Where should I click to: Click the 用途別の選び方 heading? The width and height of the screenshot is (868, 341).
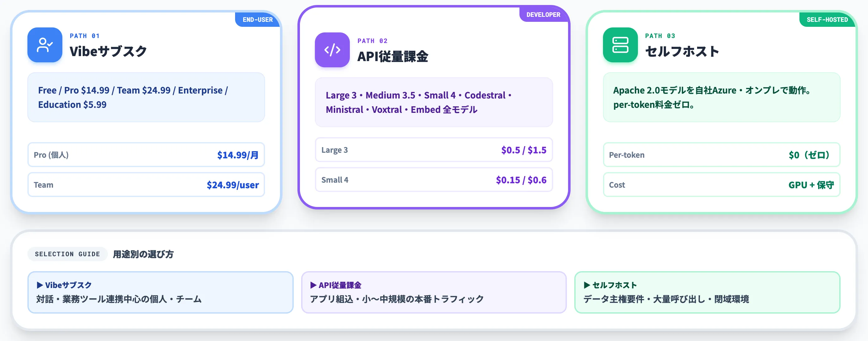[x=143, y=254]
